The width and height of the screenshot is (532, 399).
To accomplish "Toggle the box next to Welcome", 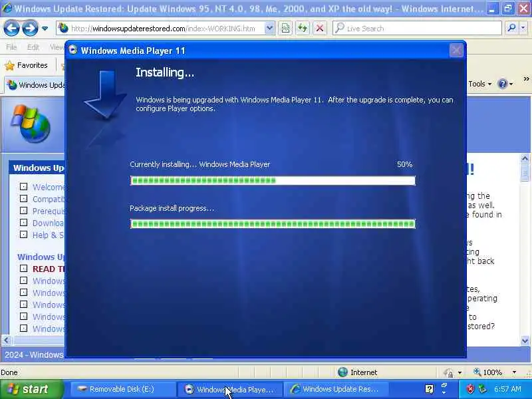I will pyautogui.click(x=23, y=186).
